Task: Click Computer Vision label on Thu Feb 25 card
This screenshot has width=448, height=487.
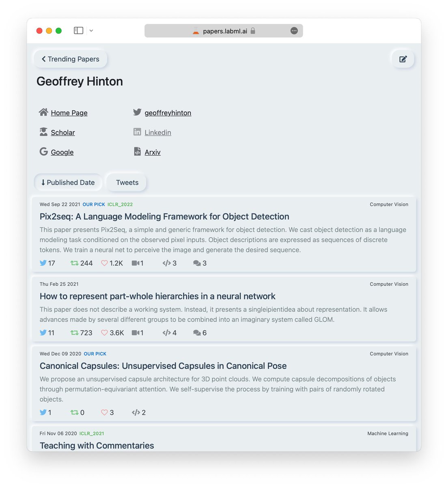Action: click(389, 284)
